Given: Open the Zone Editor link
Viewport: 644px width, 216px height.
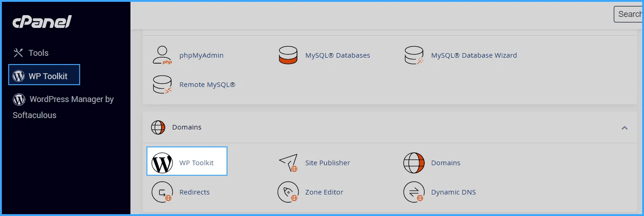Looking at the screenshot, I should tap(324, 192).
